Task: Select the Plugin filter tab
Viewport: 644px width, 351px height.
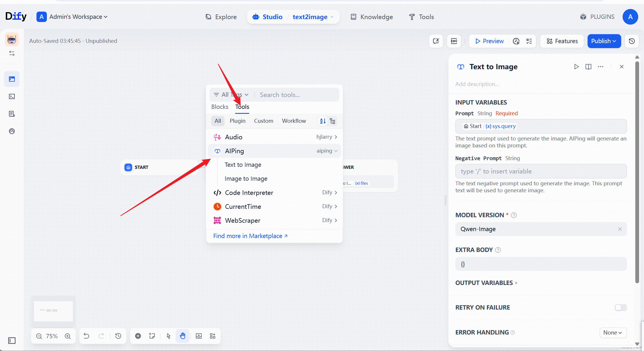Action: (238, 121)
